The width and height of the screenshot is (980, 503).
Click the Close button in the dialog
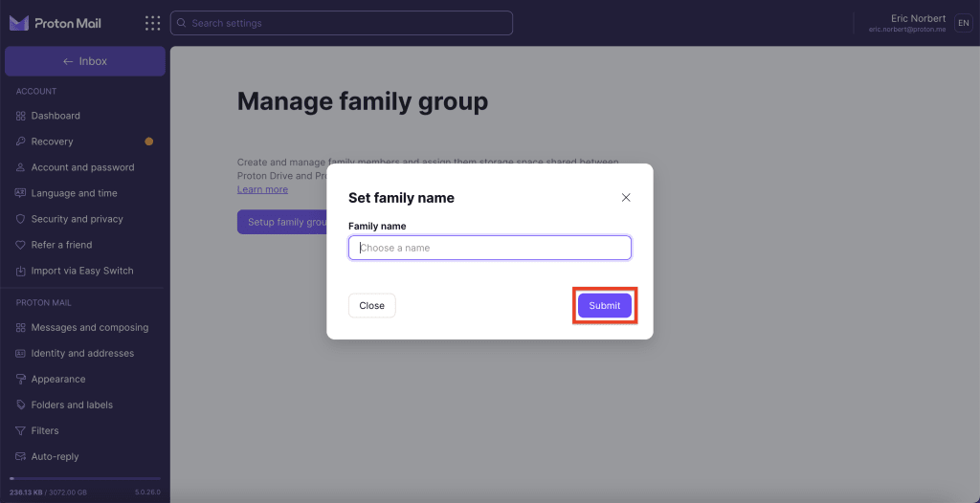pos(372,306)
